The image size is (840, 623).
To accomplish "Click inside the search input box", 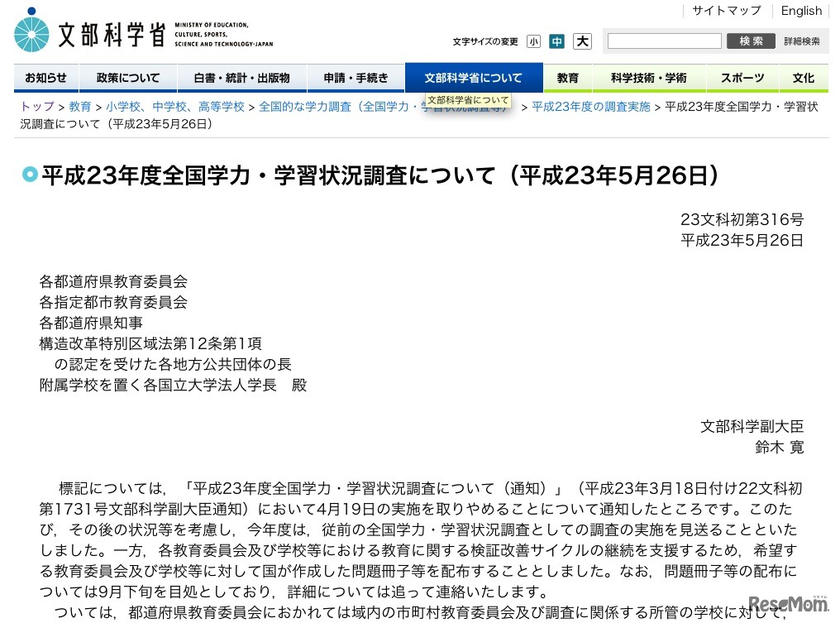I will pyautogui.click(x=664, y=41).
